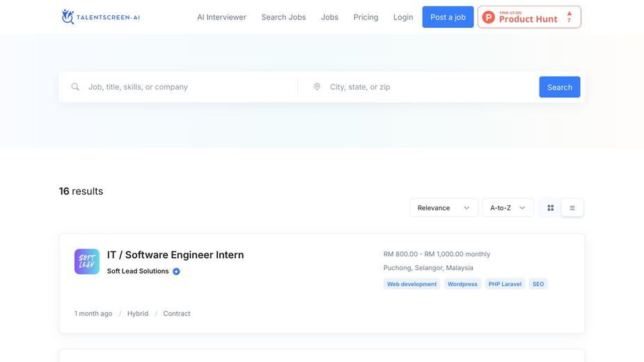Click the Post a job button
644x362 pixels.
point(448,17)
